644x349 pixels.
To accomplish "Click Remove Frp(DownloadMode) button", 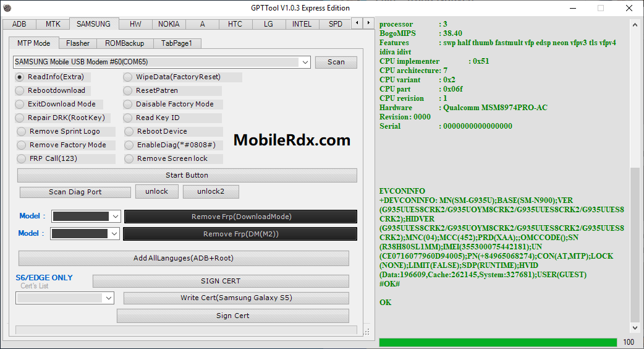I will click(240, 217).
